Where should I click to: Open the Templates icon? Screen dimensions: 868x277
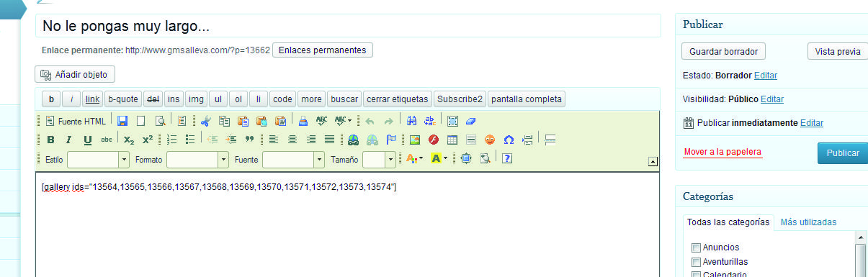click(182, 121)
